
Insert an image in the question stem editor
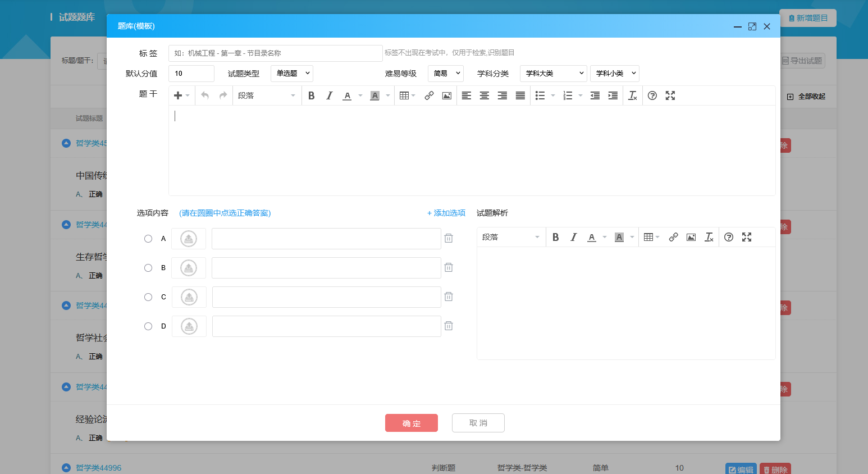pyautogui.click(x=447, y=96)
